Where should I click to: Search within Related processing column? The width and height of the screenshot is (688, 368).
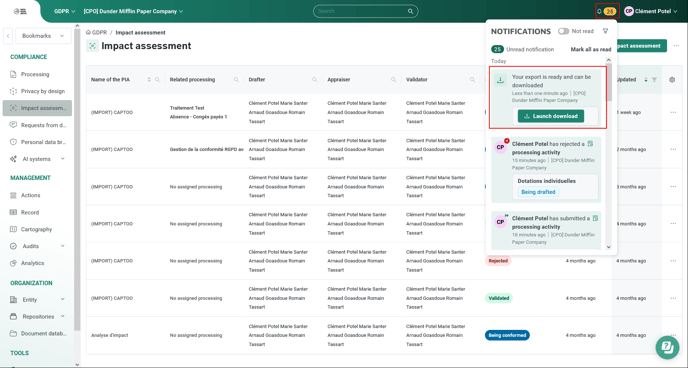pos(236,79)
